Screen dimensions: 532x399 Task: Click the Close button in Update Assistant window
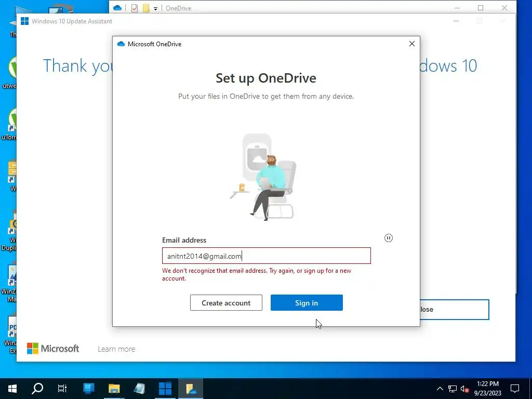[455, 310]
